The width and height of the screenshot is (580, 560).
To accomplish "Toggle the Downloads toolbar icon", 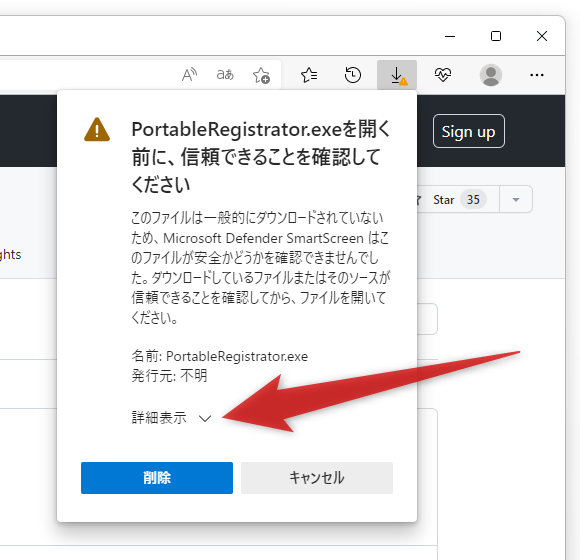I will tap(397, 75).
